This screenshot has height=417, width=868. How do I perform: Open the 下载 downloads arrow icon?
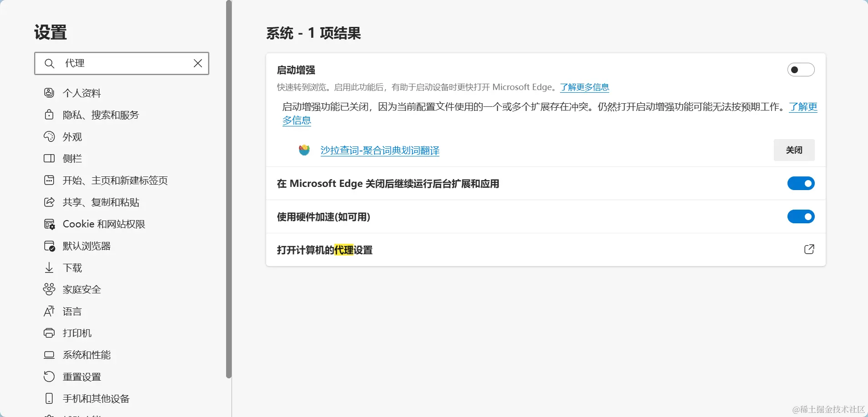coord(49,267)
